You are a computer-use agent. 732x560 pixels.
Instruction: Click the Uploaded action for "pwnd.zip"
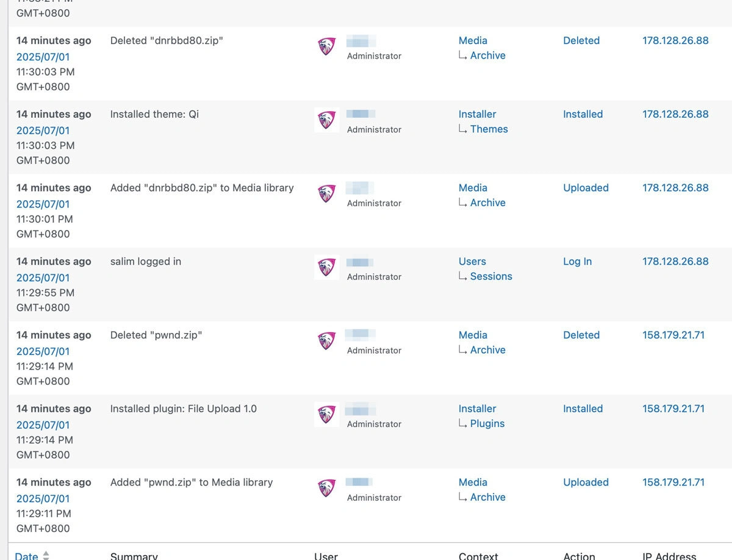(x=586, y=483)
